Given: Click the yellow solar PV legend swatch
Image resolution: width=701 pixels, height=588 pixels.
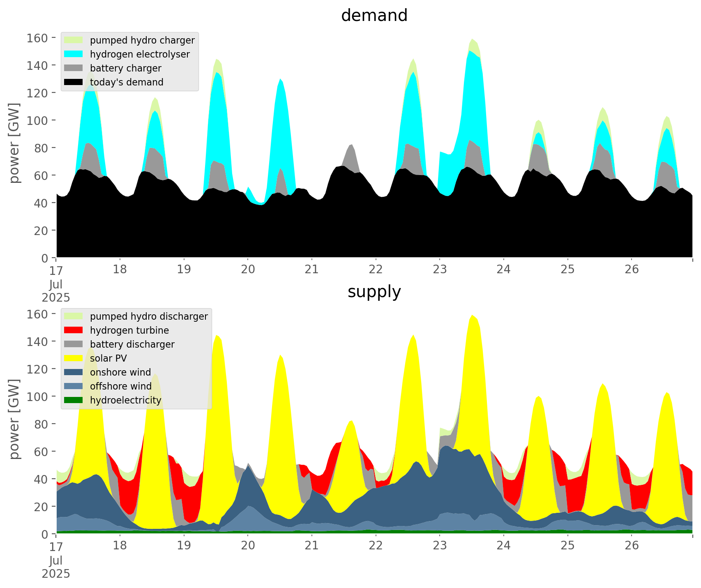Looking at the screenshot, I should pos(74,358).
